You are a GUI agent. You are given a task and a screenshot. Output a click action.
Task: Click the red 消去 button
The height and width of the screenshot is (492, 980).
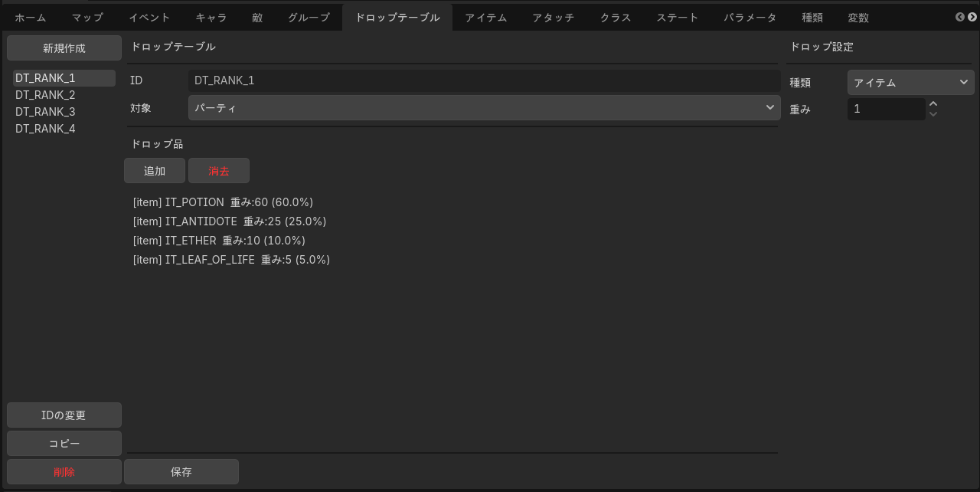coord(219,171)
